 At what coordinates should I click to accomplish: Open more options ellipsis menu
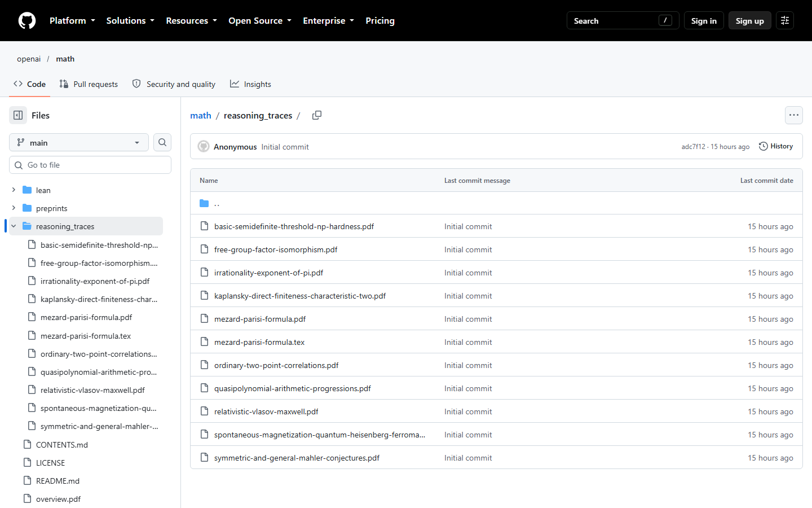click(794, 115)
